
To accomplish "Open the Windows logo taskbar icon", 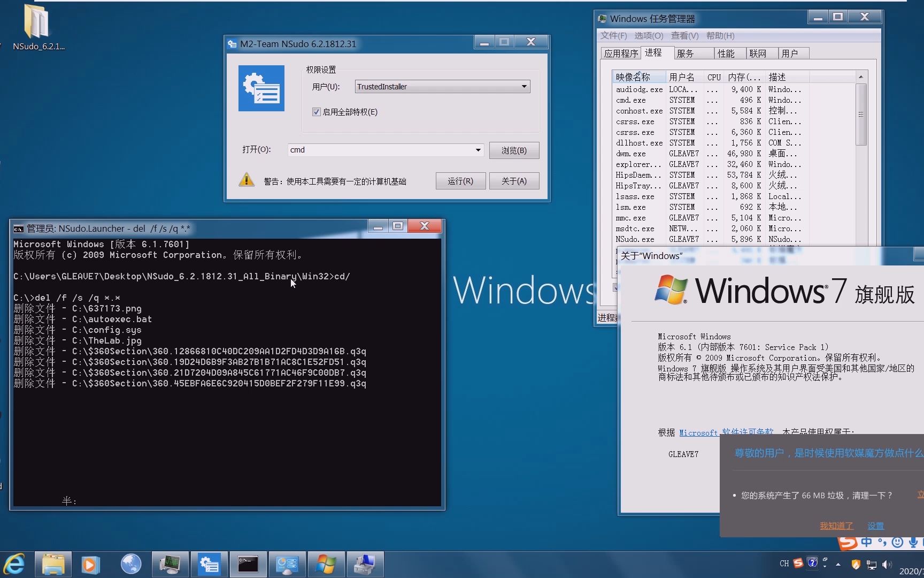I will (x=326, y=564).
